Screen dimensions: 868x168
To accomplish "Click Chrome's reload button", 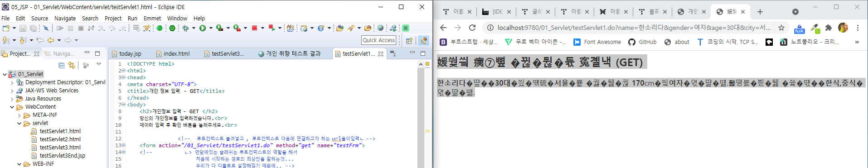I will [x=472, y=28].
